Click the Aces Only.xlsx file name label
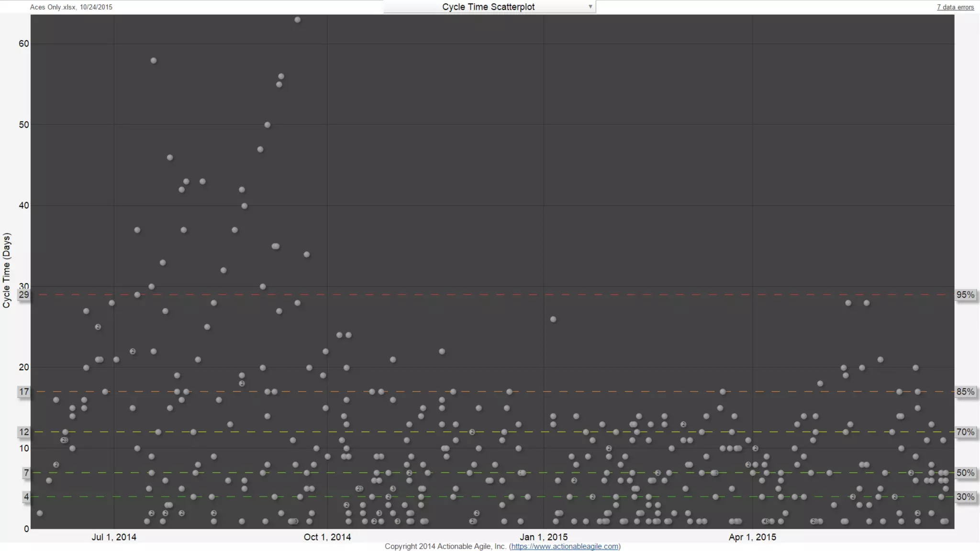 (53, 7)
